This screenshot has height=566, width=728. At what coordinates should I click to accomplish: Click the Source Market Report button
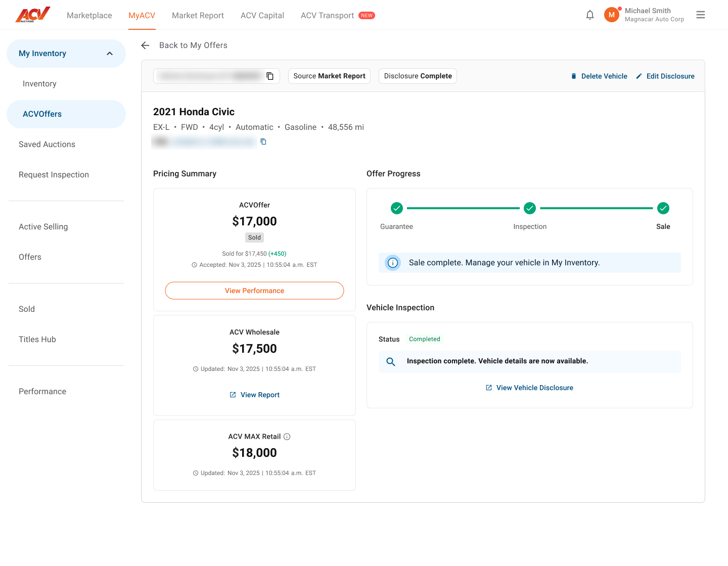coord(329,76)
